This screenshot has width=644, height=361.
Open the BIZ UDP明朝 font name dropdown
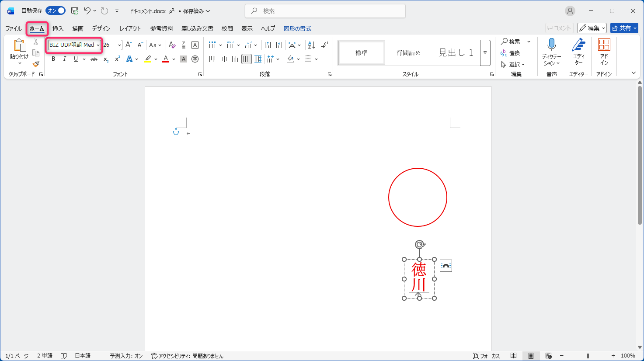(98, 45)
